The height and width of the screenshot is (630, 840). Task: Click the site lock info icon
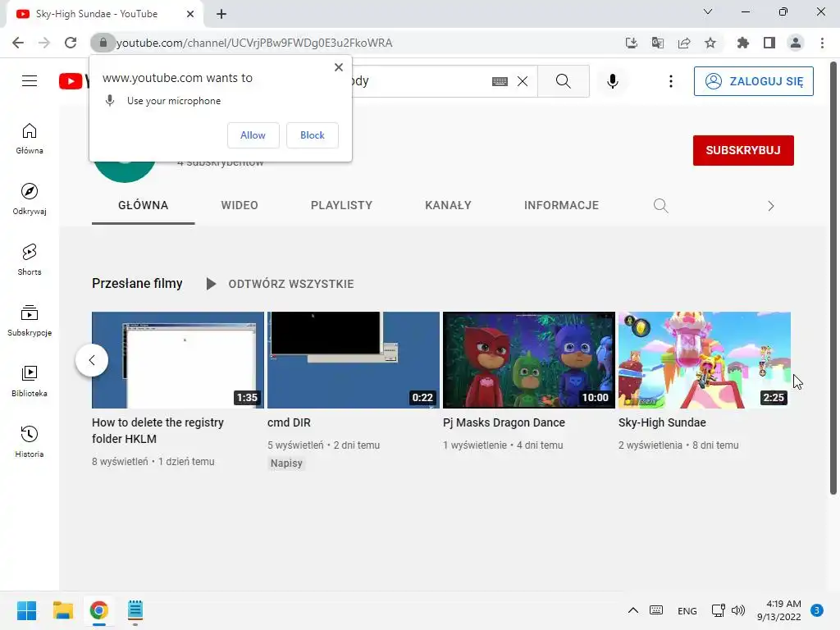pos(103,43)
